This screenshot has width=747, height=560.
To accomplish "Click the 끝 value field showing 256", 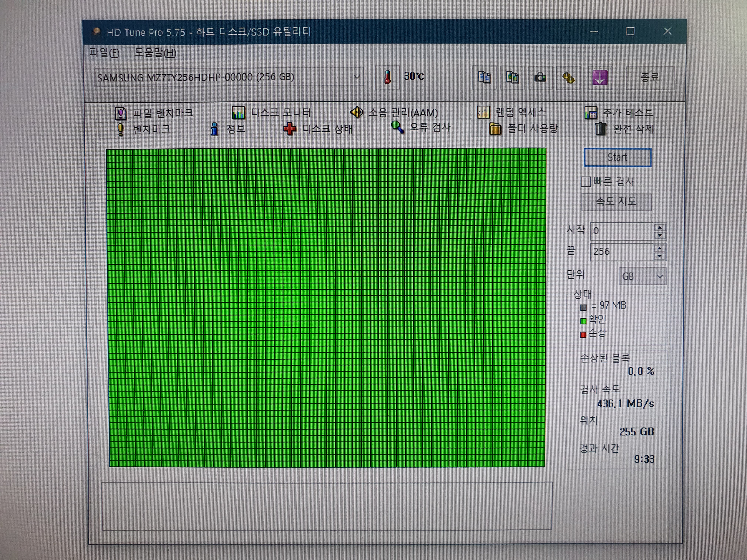I will [622, 252].
